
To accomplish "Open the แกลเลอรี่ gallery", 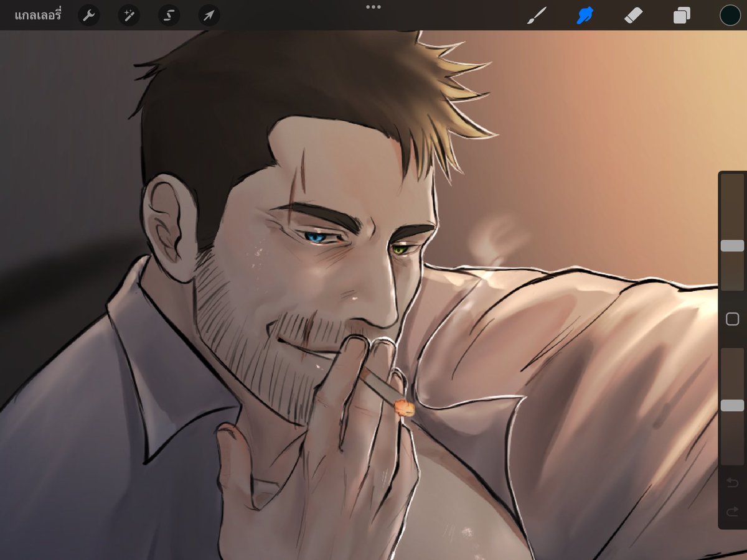I will [38, 16].
